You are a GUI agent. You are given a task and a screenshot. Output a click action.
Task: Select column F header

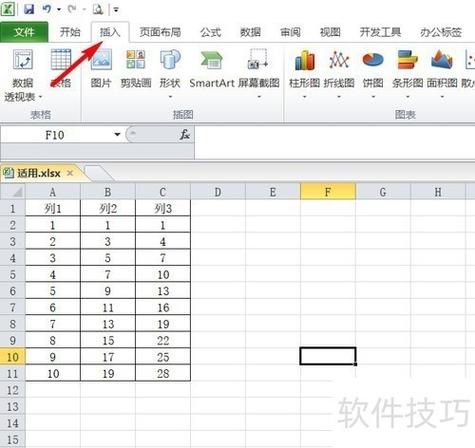[328, 192]
